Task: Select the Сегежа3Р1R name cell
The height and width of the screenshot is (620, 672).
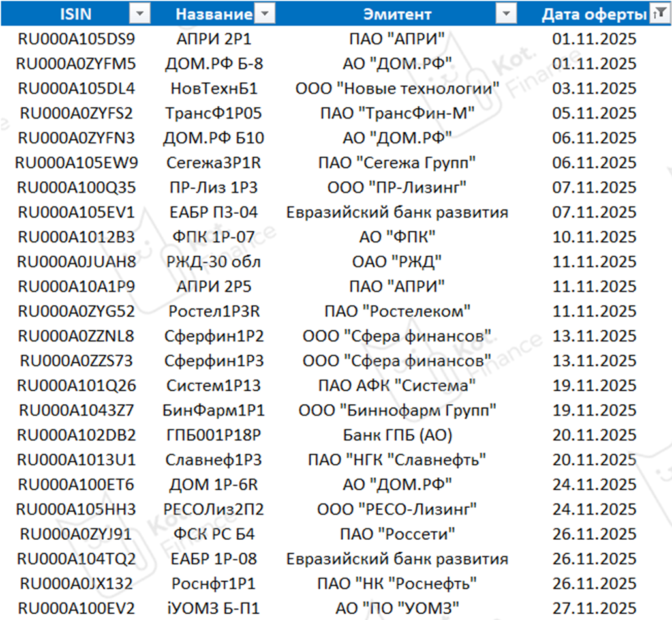Action: (x=214, y=163)
